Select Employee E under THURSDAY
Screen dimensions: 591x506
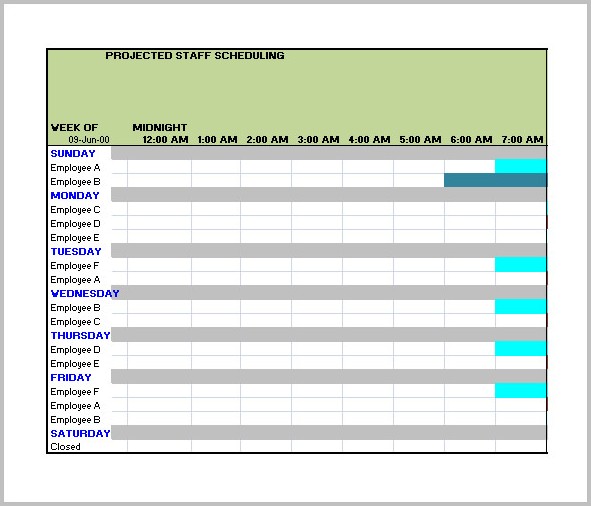[x=75, y=363]
